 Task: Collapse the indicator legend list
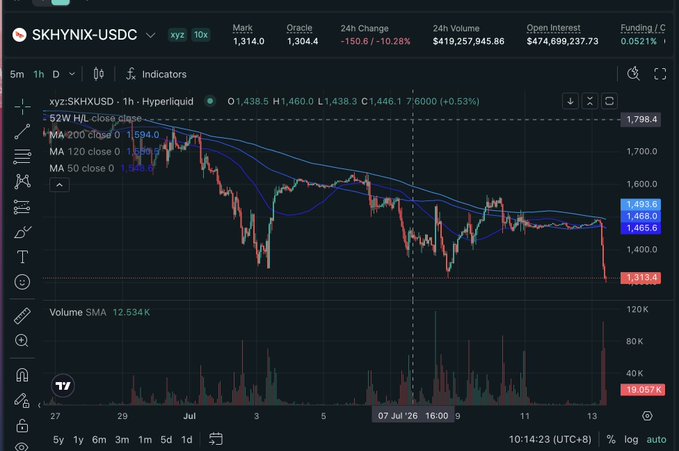pos(59,185)
